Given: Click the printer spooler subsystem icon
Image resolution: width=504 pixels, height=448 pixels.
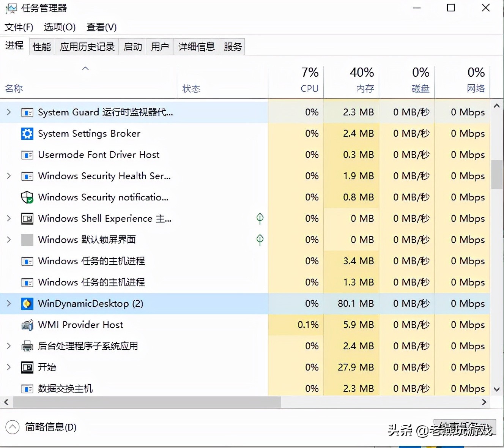Looking at the screenshot, I should pos(27,346).
